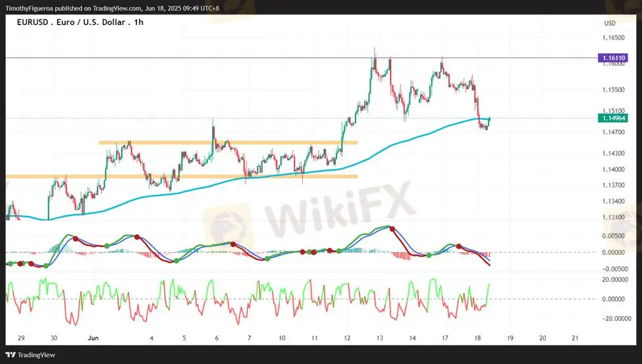
Task: Click the 1.13100 price axis label
Action: point(613,217)
